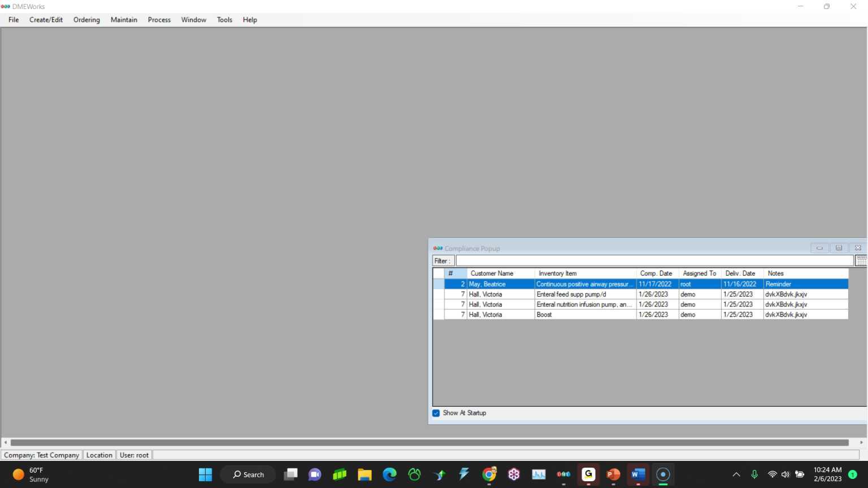The image size is (868, 488).
Task: Launch File Explorer from the taskbar
Action: click(x=364, y=474)
